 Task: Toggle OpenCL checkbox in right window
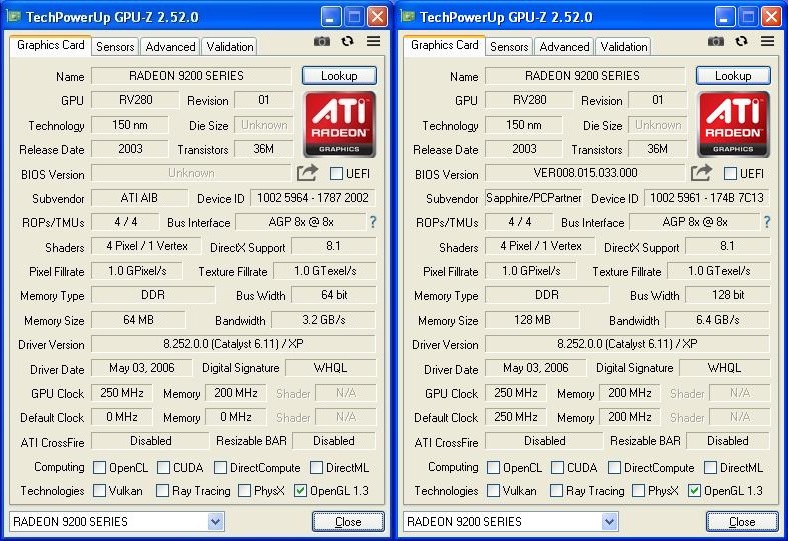494,468
